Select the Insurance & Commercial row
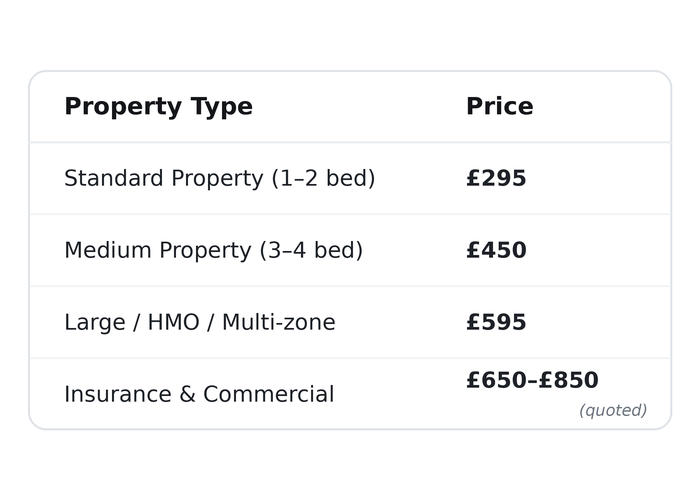 pyautogui.click(x=350, y=394)
